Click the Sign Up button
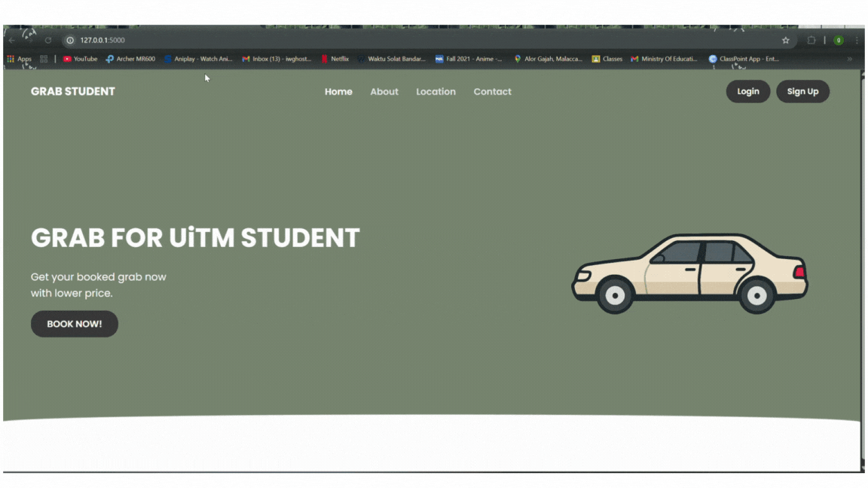Viewport: 868px width, 488px height. click(802, 91)
